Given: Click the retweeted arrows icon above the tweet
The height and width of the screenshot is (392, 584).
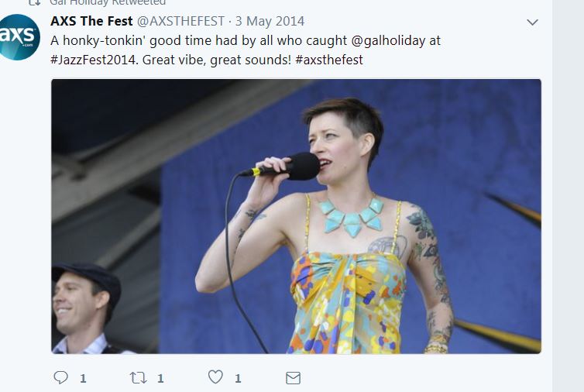Looking at the screenshot, I should pos(35,2).
